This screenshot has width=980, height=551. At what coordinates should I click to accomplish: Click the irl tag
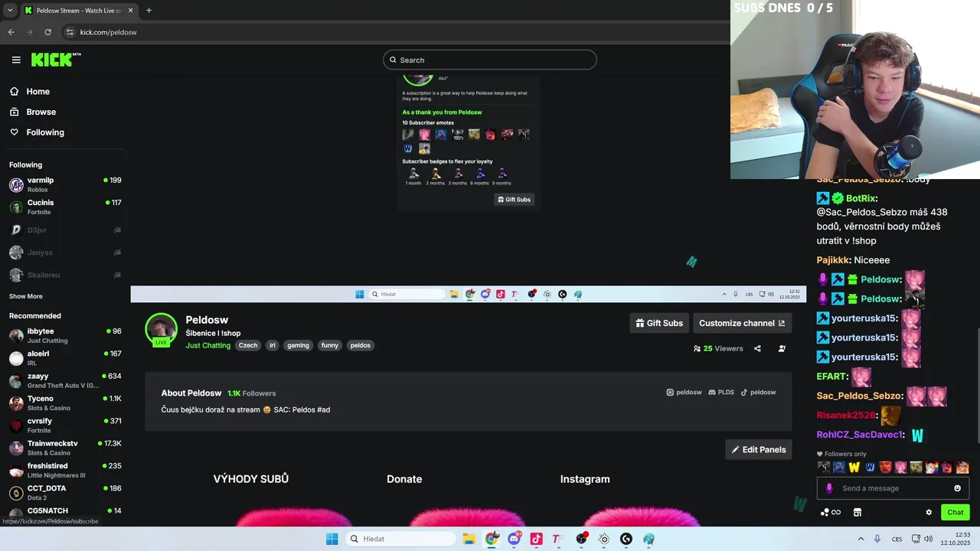coord(272,345)
